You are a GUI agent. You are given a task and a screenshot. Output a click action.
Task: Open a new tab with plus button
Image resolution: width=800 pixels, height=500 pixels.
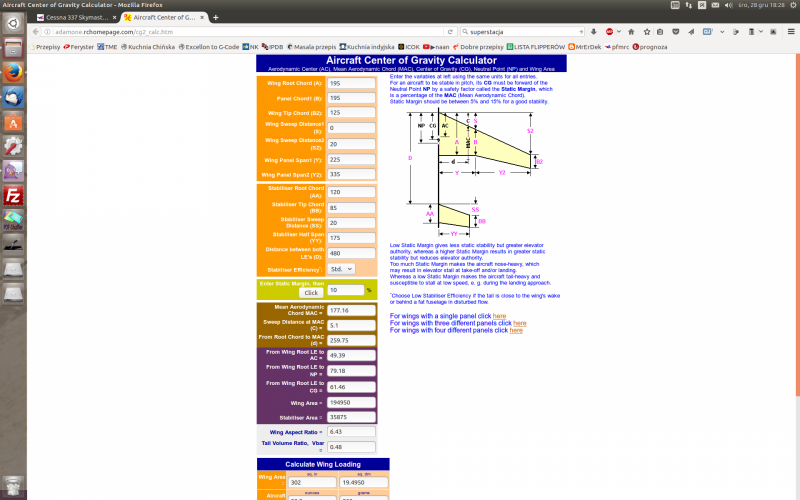[x=215, y=18]
